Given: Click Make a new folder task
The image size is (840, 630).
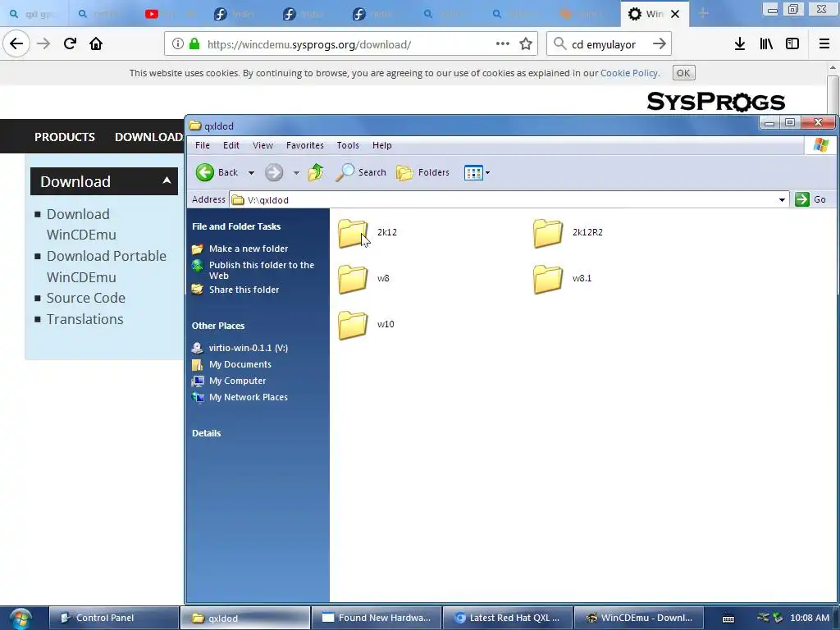Looking at the screenshot, I should [248, 249].
